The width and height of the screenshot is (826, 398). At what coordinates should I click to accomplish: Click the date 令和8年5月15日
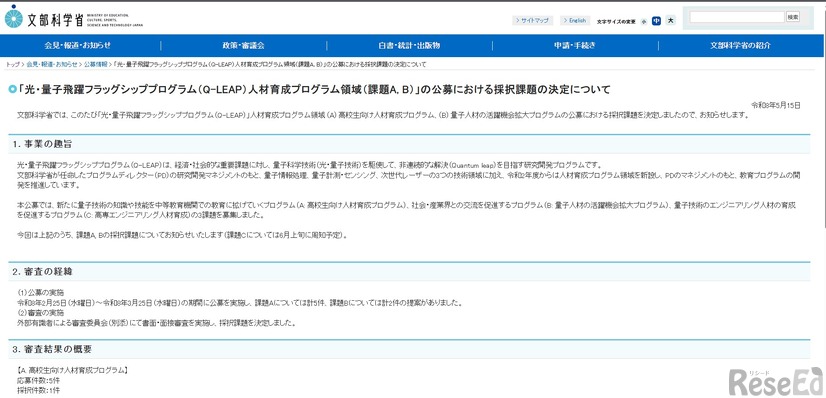[x=775, y=105]
